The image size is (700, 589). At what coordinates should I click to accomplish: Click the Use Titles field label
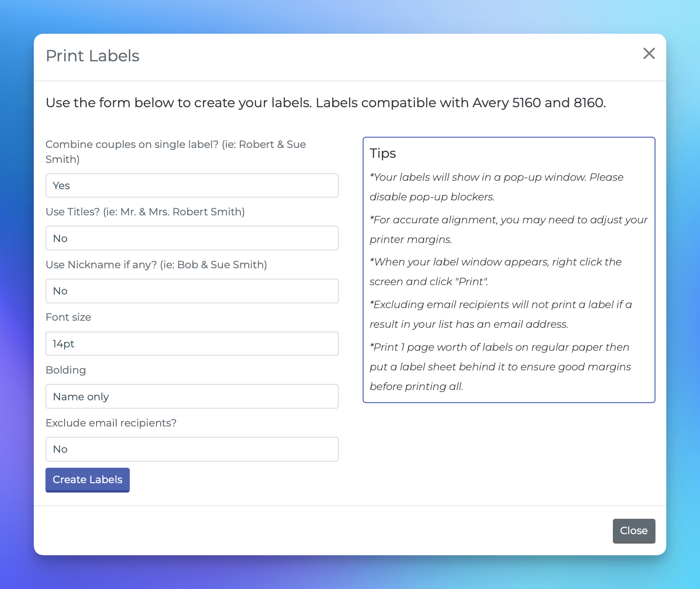(x=145, y=212)
